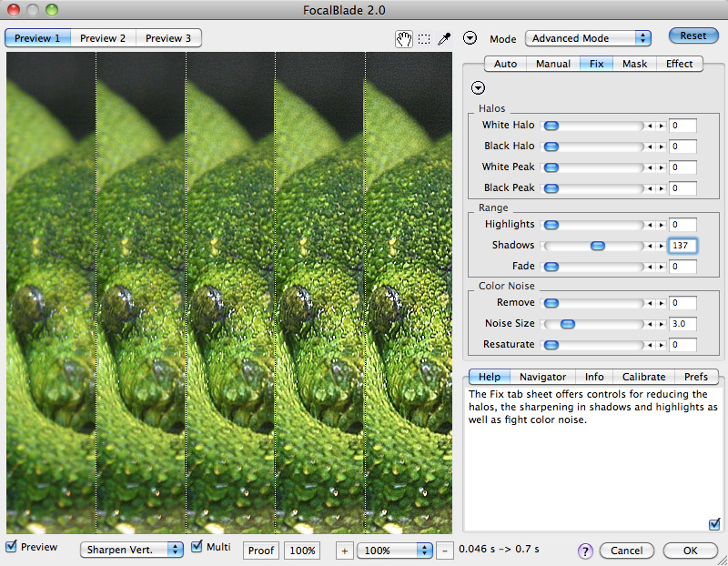The height and width of the screenshot is (566, 728).
Task: Select the eyedropper tool
Action: pos(444,38)
